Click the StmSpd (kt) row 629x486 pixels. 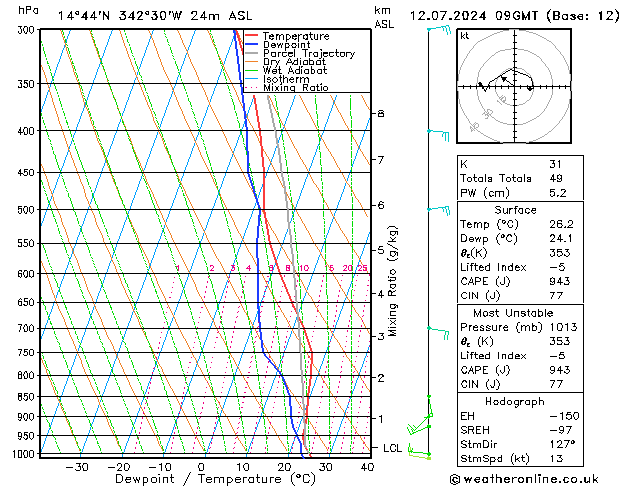tap(516, 459)
